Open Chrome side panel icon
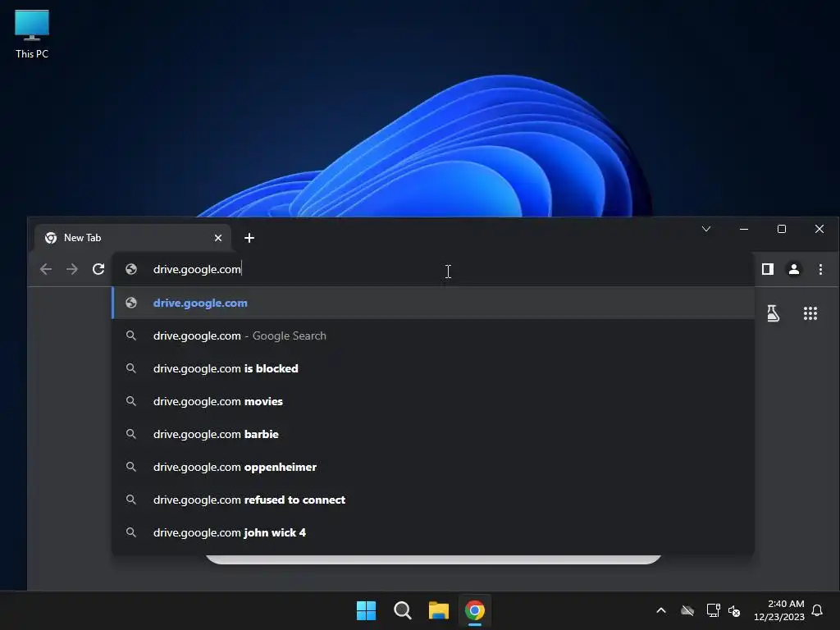The image size is (840, 630). (x=768, y=269)
